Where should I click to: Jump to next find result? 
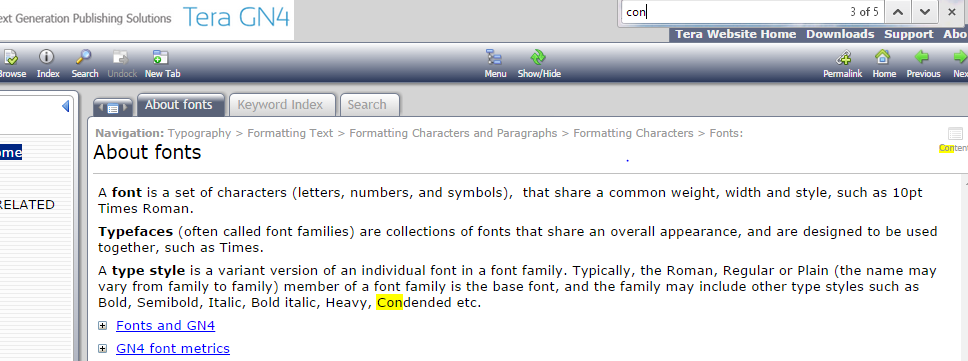[x=924, y=12]
